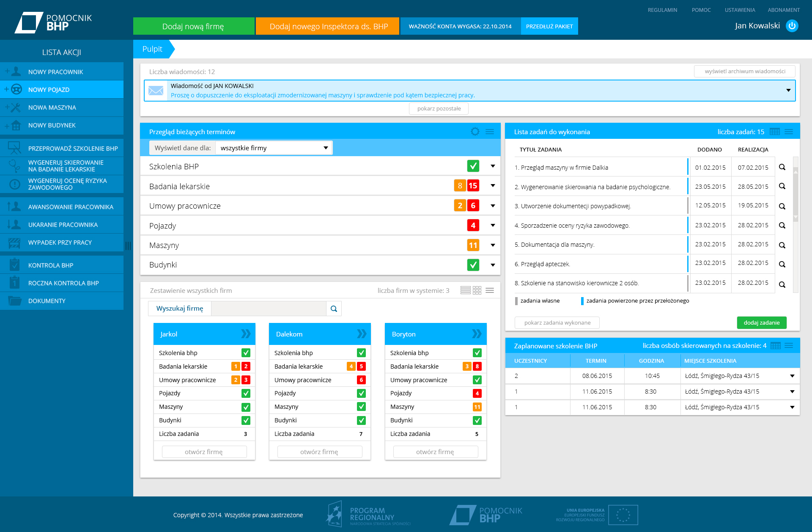Open hamburger menu in Przegląd bieżących terminów header
This screenshot has width=812, height=532.
tap(490, 132)
